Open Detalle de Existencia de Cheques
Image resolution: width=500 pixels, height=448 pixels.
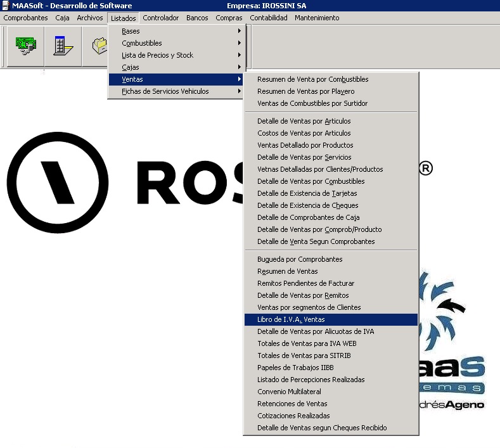307,205
